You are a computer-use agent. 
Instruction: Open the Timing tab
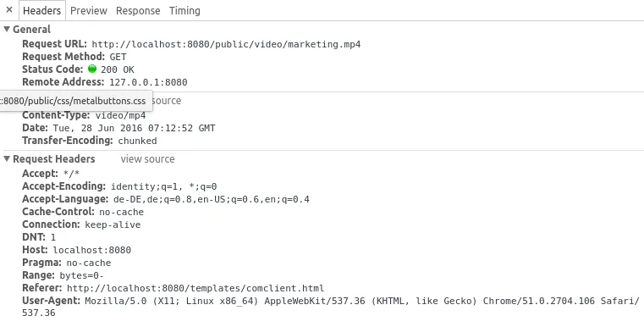point(184,11)
